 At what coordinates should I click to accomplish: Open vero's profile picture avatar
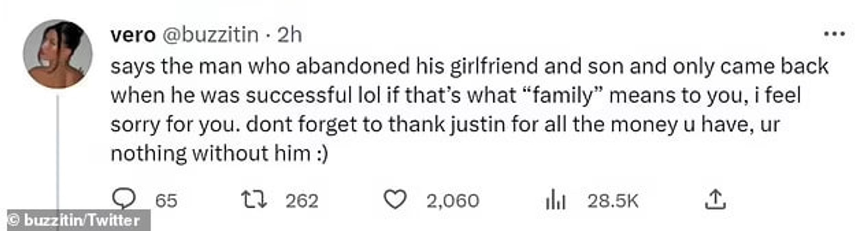pyautogui.click(x=57, y=54)
